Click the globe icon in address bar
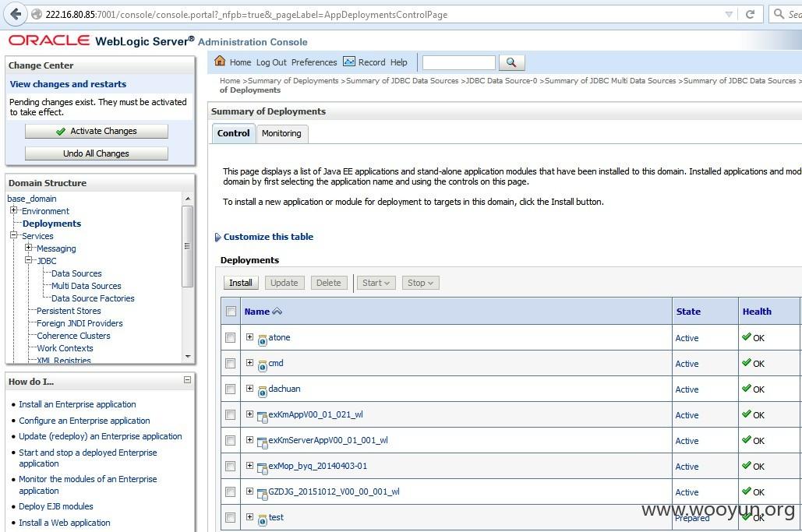Image resolution: width=802 pixels, height=532 pixels. (x=37, y=14)
